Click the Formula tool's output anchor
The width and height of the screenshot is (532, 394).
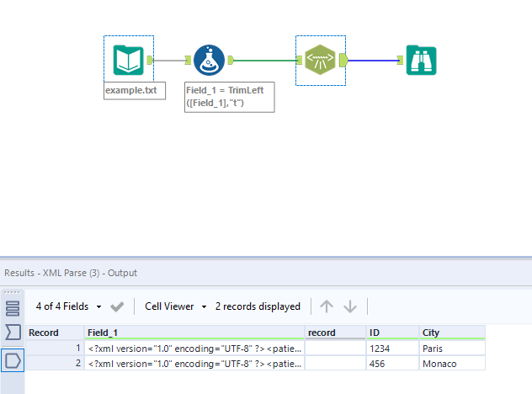click(x=231, y=61)
